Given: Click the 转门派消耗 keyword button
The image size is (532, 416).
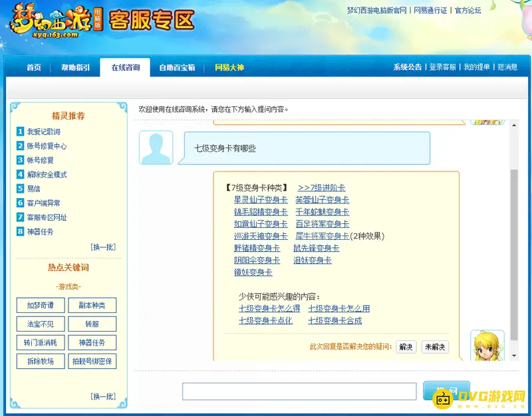Looking at the screenshot, I should (x=41, y=342).
